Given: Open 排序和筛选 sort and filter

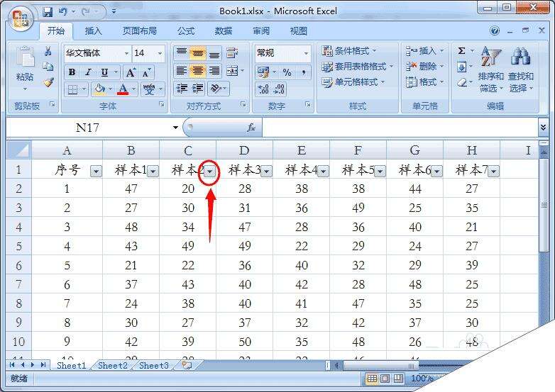Looking at the screenshot, I should coord(490,69).
